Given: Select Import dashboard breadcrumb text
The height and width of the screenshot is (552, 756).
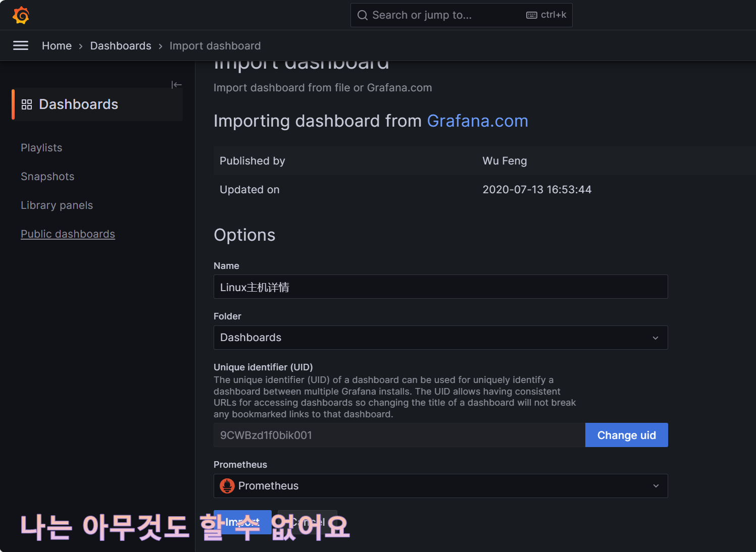Looking at the screenshot, I should 215,46.
